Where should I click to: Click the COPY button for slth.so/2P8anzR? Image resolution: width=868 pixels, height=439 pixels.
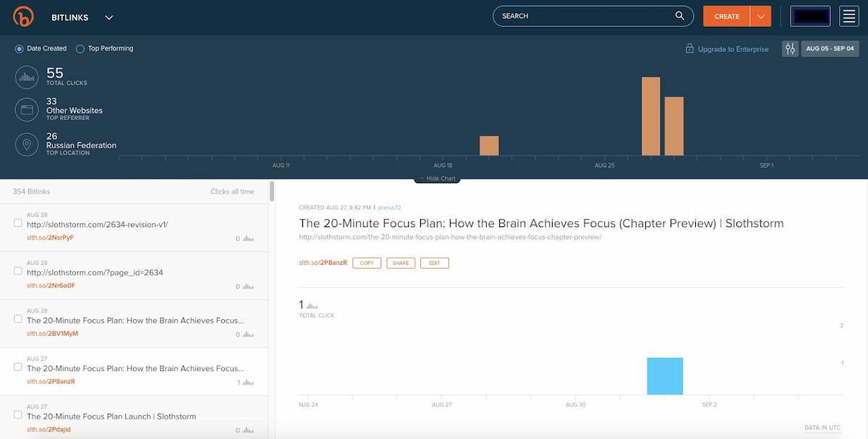[366, 263]
